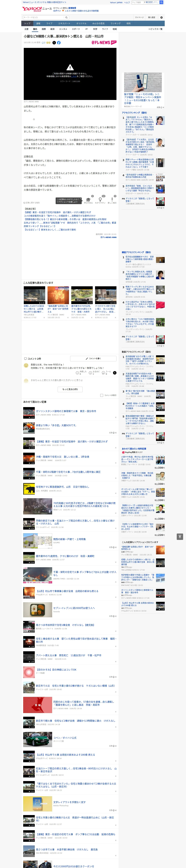Open クマがガラス割り住宅に侵入 video thumbnail

[x=106, y=295]
